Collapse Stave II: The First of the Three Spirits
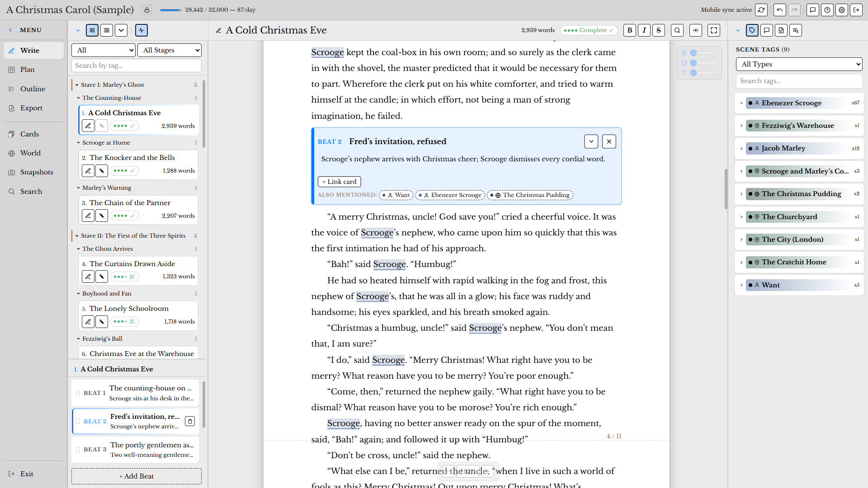868x488 pixels. point(77,235)
